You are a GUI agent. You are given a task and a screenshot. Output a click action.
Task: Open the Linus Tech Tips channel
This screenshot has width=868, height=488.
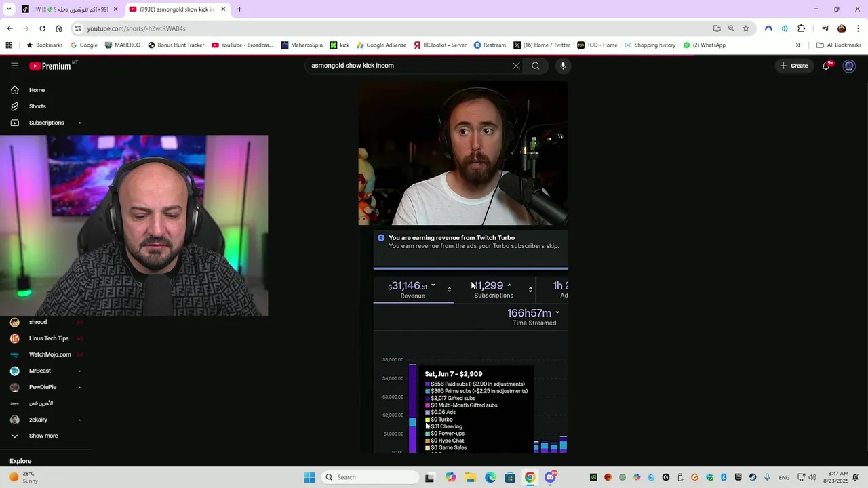click(x=49, y=338)
